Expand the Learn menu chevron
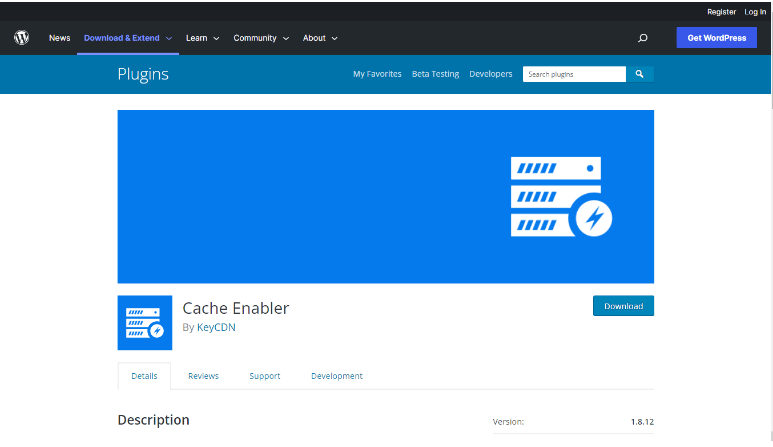The image size is (773, 447). 216,38
